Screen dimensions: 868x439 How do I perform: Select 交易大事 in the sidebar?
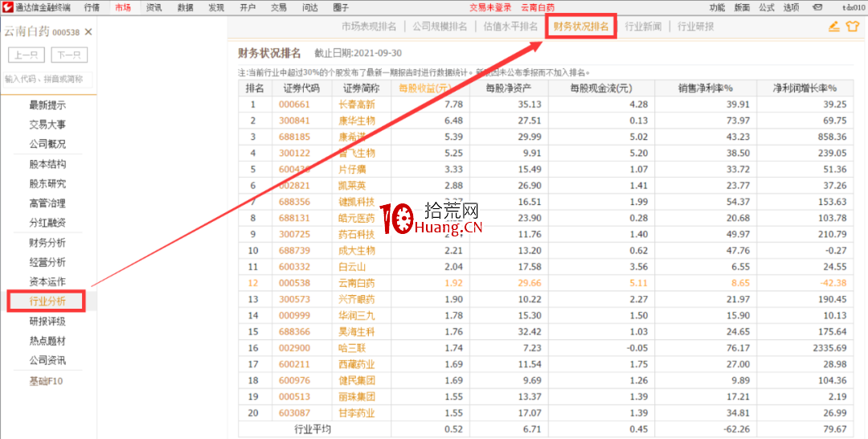[47, 125]
